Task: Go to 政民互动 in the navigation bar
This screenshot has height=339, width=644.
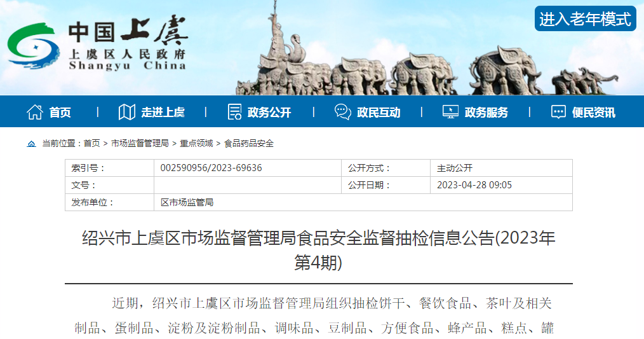Action: tap(379, 113)
